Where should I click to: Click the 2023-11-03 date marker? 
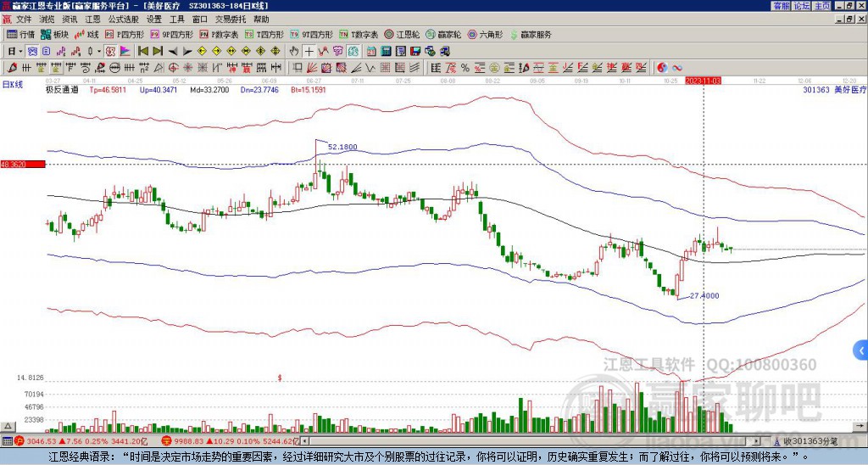pos(703,81)
